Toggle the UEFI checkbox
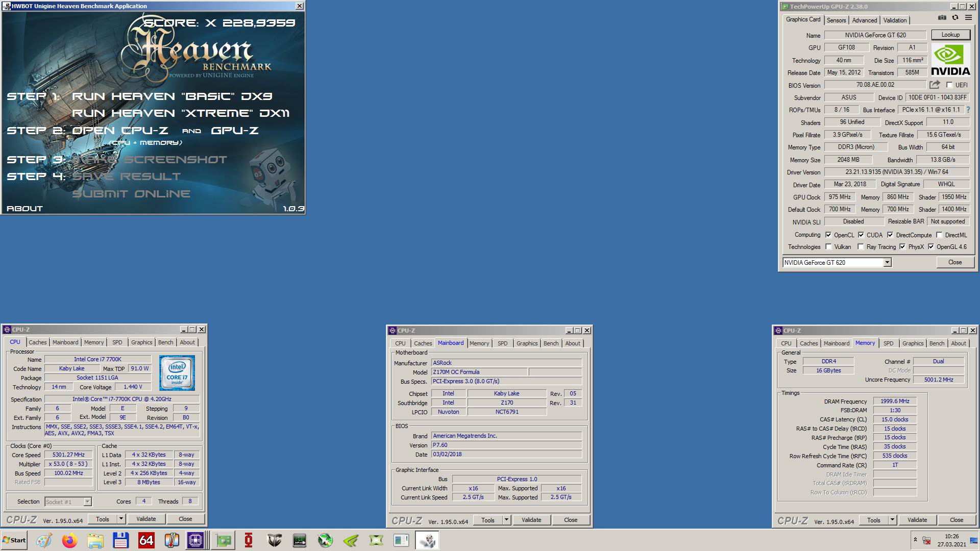 [949, 85]
